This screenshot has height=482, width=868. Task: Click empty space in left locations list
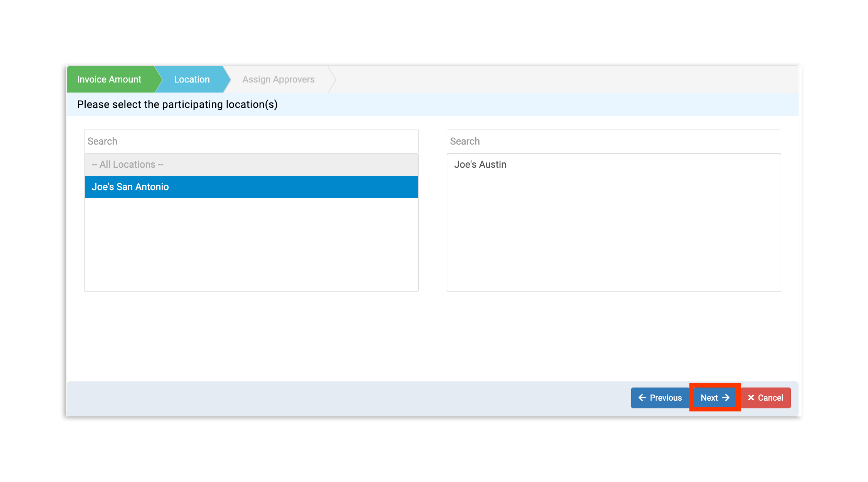coord(251,245)
